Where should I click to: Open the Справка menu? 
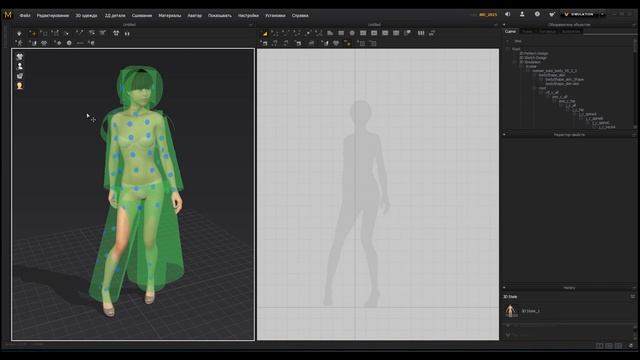[x=300, y=16]
